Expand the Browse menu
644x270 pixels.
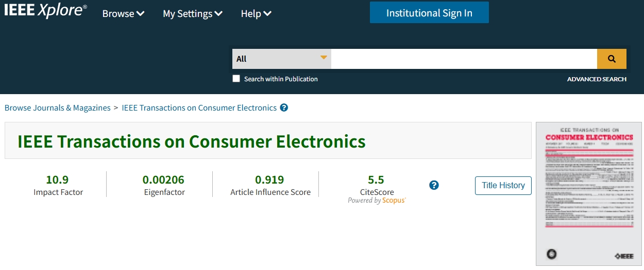coord(123,14)
